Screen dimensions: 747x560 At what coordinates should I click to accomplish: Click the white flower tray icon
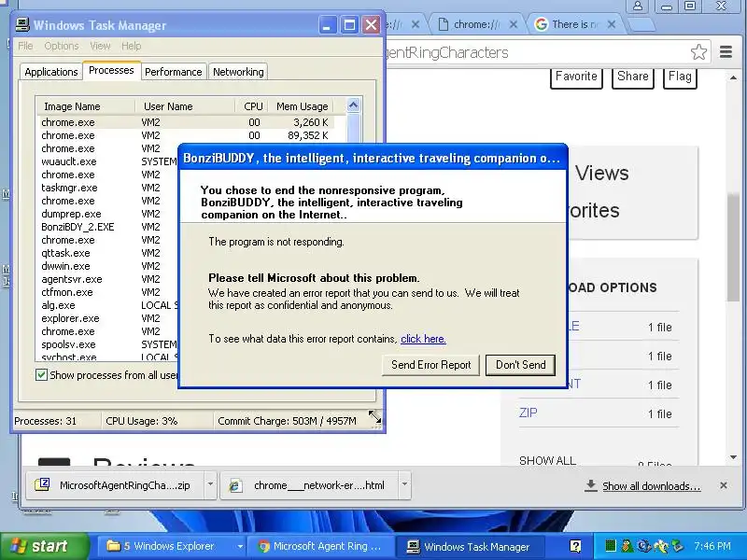(661, 546)
